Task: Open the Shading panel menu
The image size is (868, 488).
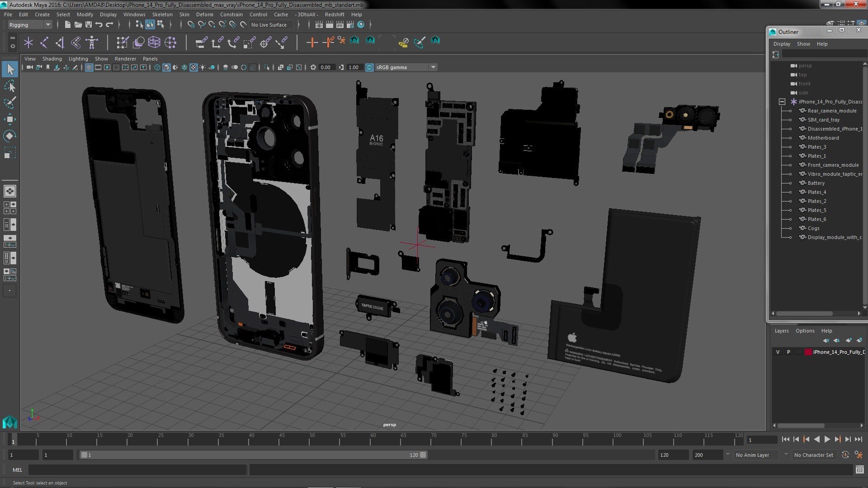Action: 52,59
